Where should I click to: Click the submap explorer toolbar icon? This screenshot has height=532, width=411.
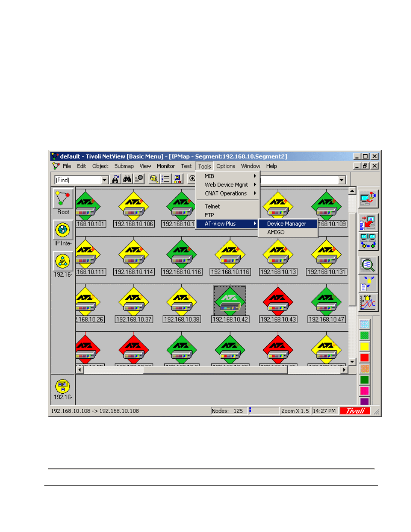pyautogui.click(x=177, y=179)
